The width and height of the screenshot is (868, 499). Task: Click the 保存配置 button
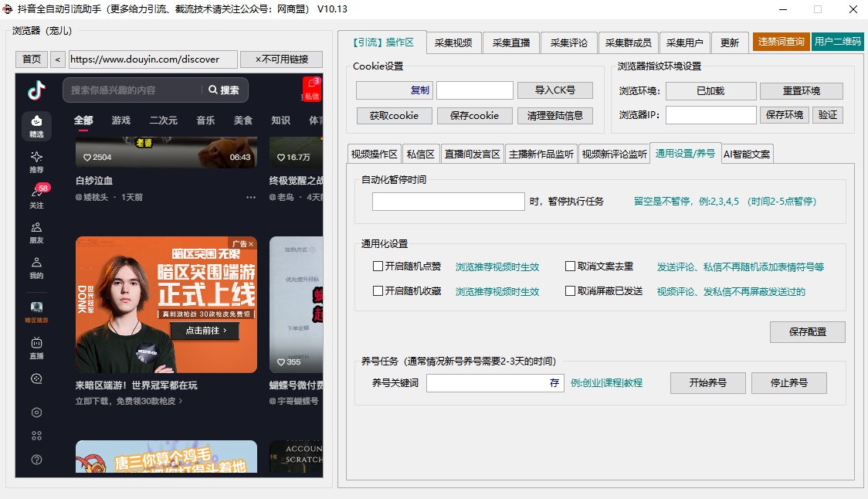point(808,331)
